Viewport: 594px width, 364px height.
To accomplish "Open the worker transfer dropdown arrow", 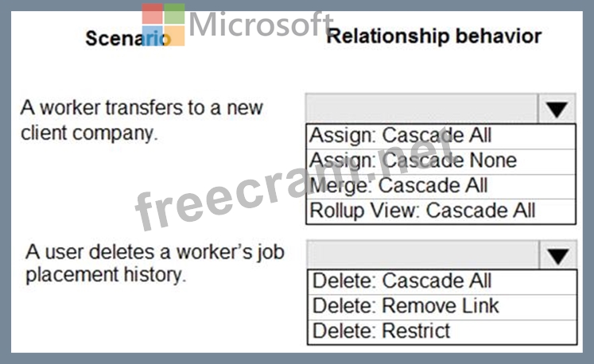I will (x=557, y=110).
